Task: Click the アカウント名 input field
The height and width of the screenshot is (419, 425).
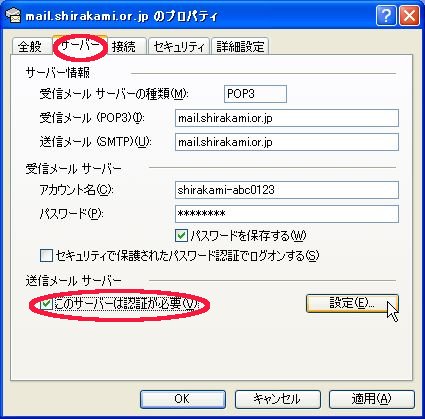Action: click(x=287, y=190)
